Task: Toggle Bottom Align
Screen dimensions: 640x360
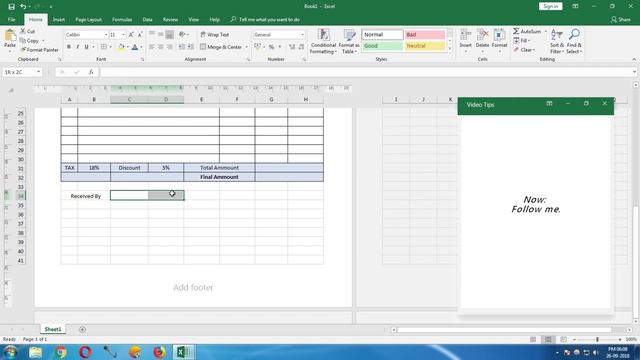Action: [169, 35]
